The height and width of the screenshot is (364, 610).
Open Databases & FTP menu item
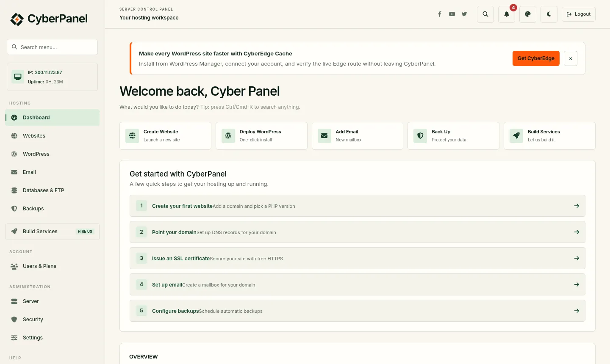[53, 190]
